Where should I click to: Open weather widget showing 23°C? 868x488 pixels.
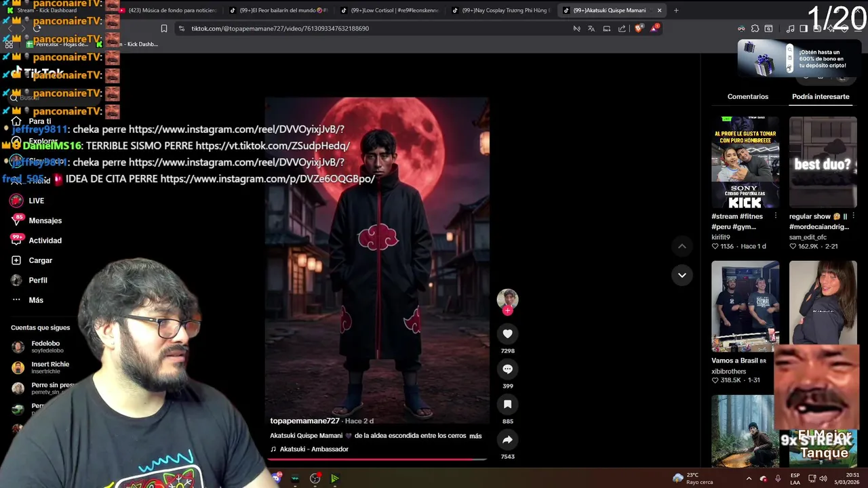(692, 479)
